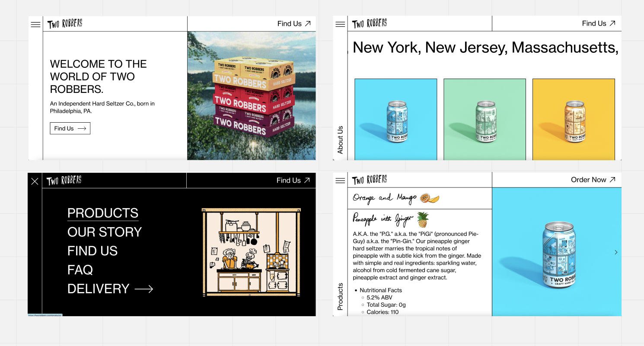Click the Nutritional Facts bullet text
Screen dimensions: 644x346
(381, 290)
